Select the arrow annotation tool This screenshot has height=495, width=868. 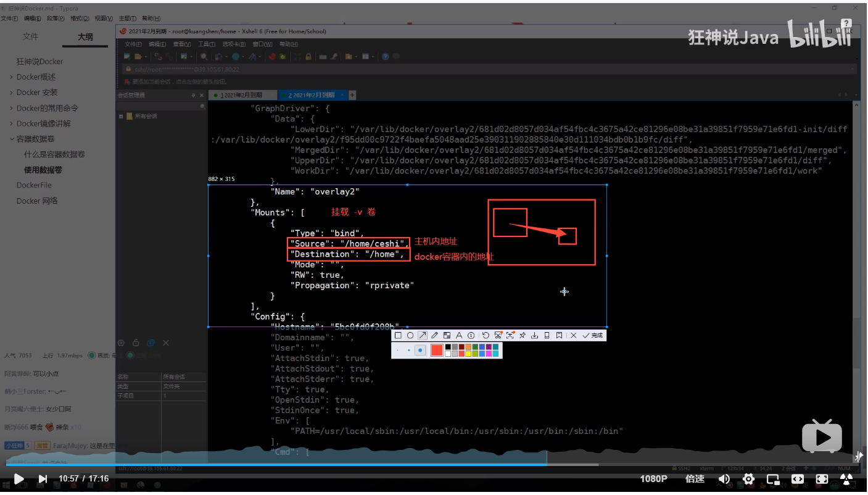coord(423,335)
